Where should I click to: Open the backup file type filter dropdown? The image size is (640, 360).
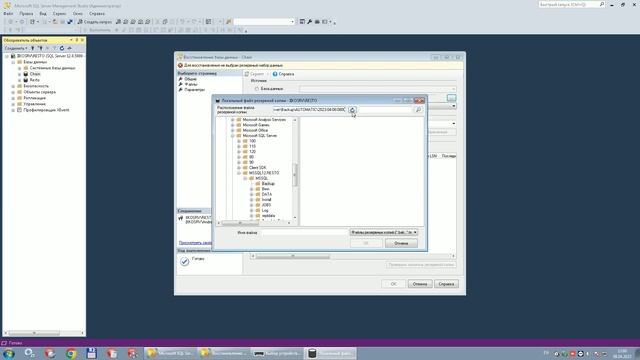[x=383, y=232]
